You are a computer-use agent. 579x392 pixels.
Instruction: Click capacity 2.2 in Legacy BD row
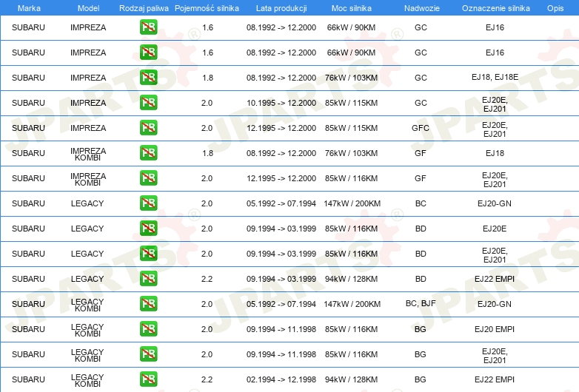coord(207,279)
